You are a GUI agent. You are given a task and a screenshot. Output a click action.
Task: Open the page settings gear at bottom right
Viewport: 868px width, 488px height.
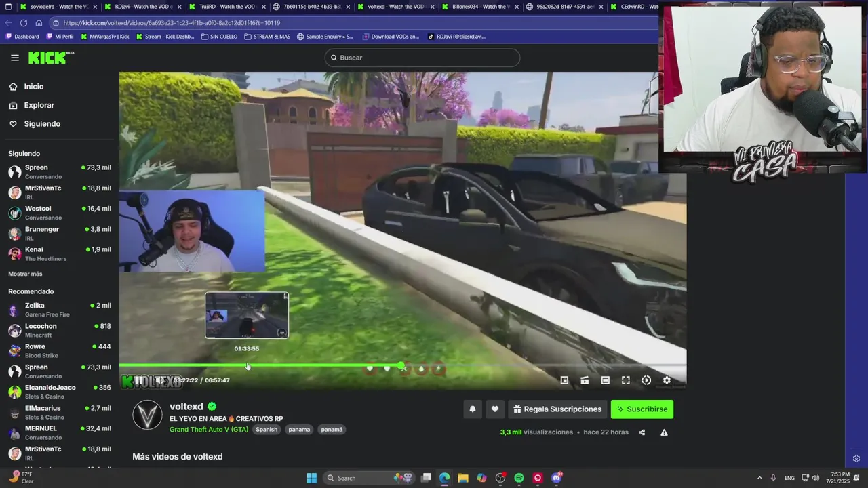856,459
